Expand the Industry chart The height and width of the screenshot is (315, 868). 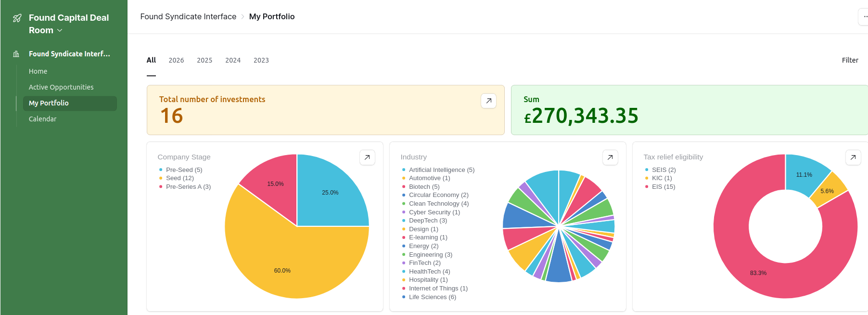(610, 157)
